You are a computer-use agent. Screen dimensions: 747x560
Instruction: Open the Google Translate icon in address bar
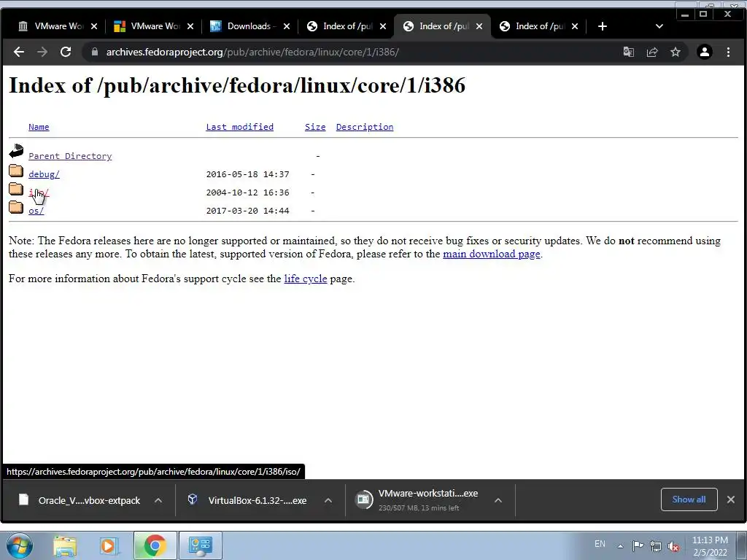(x=628, y=52)
